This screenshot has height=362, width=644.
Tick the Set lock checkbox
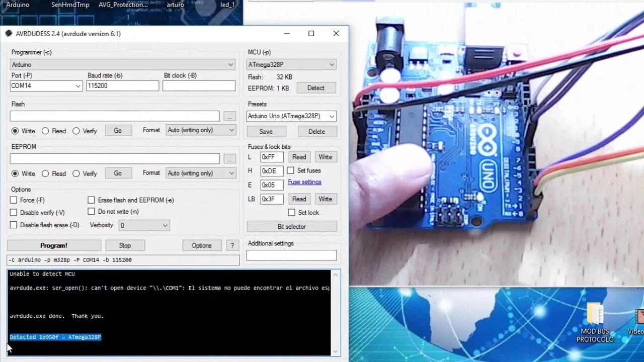click(292, 213)
